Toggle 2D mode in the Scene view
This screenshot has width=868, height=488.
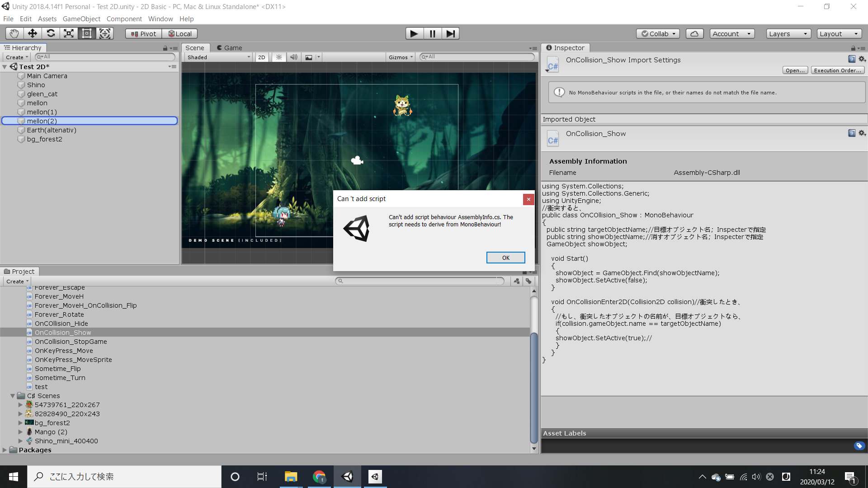tap(261, 57)
